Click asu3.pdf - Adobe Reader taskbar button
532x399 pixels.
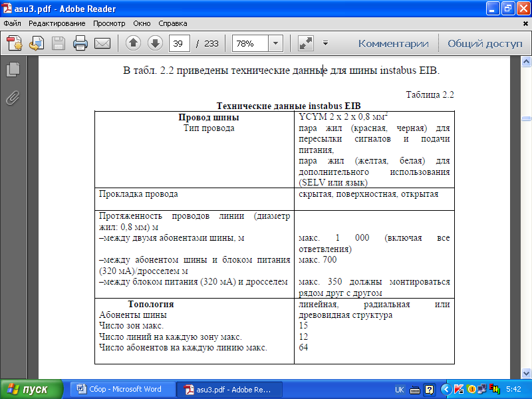pos(229,390)
